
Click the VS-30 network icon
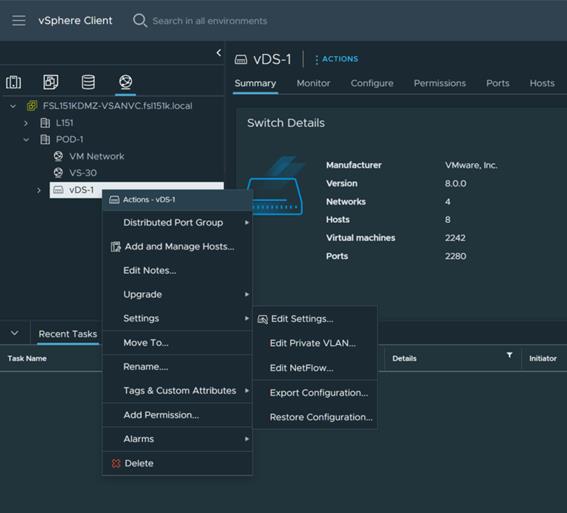58,173
